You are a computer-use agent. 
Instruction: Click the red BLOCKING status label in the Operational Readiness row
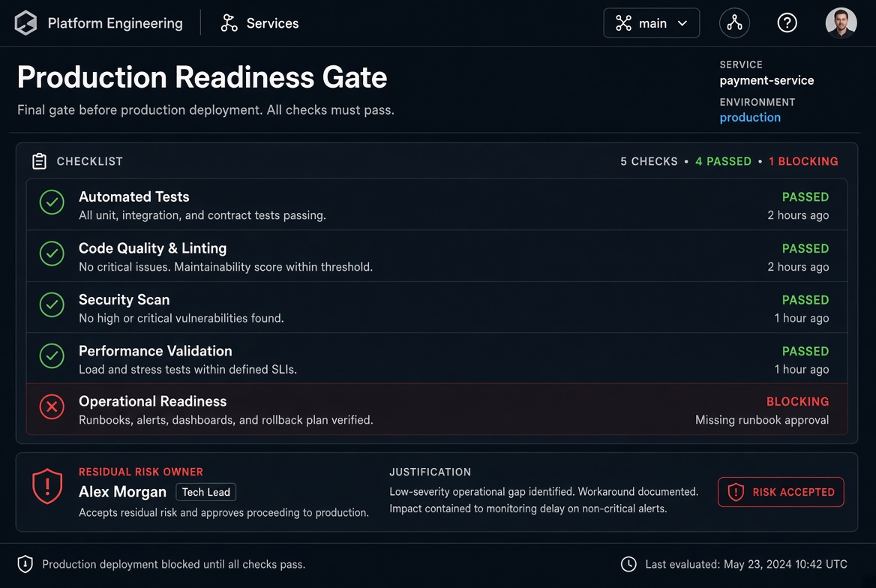(797, 401)
